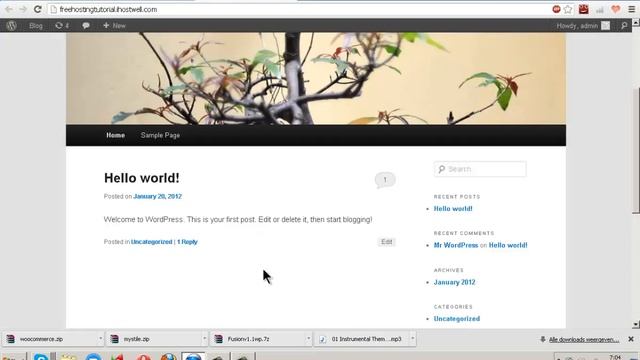
Task: Click the browser back arrow
Action: [x=9, y=9]
